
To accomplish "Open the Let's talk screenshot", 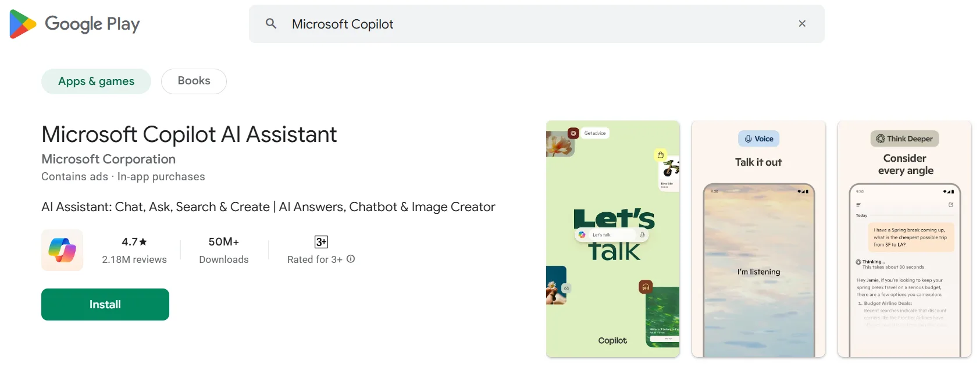I will coord(613,239).
